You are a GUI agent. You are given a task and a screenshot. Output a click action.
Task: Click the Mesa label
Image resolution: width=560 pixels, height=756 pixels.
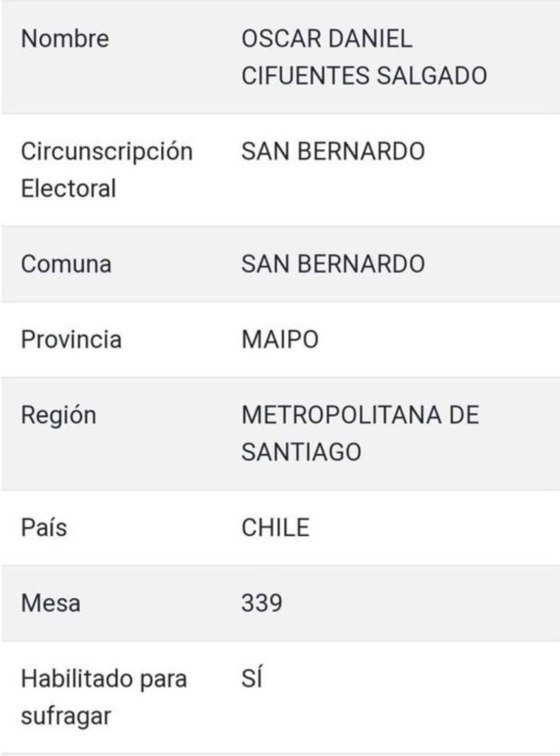click(x=51, y=603)
